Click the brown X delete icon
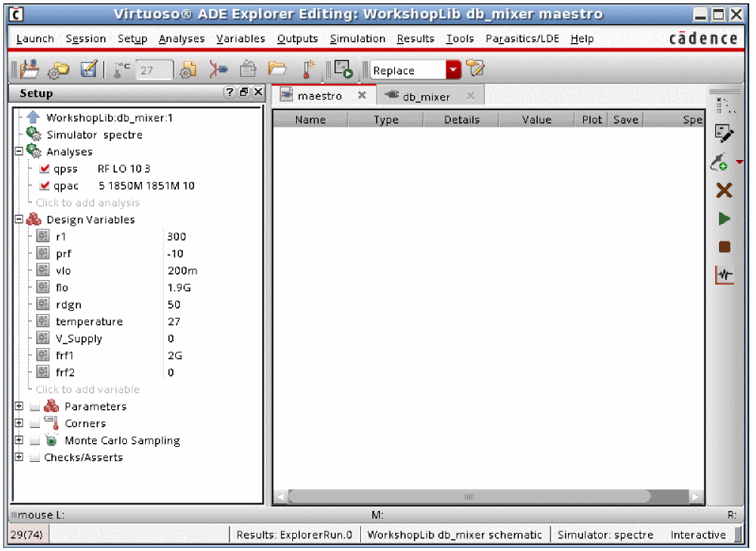The image size is (756, 551). 724,190
